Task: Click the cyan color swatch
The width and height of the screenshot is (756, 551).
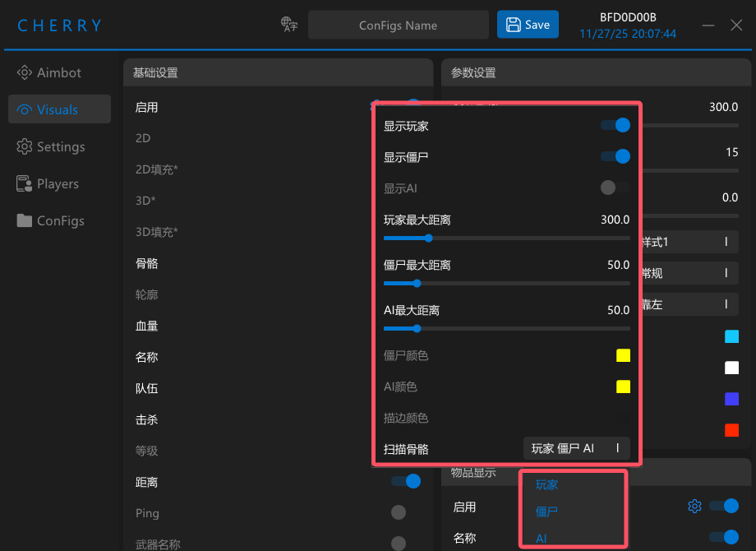Action: [731, 336]
